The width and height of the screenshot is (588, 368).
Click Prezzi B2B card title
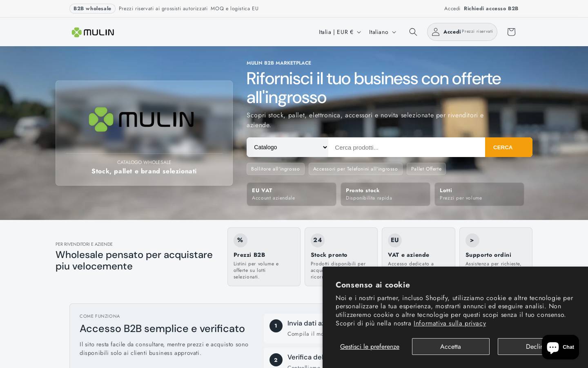pyautogui.click(x=249, y=255)
